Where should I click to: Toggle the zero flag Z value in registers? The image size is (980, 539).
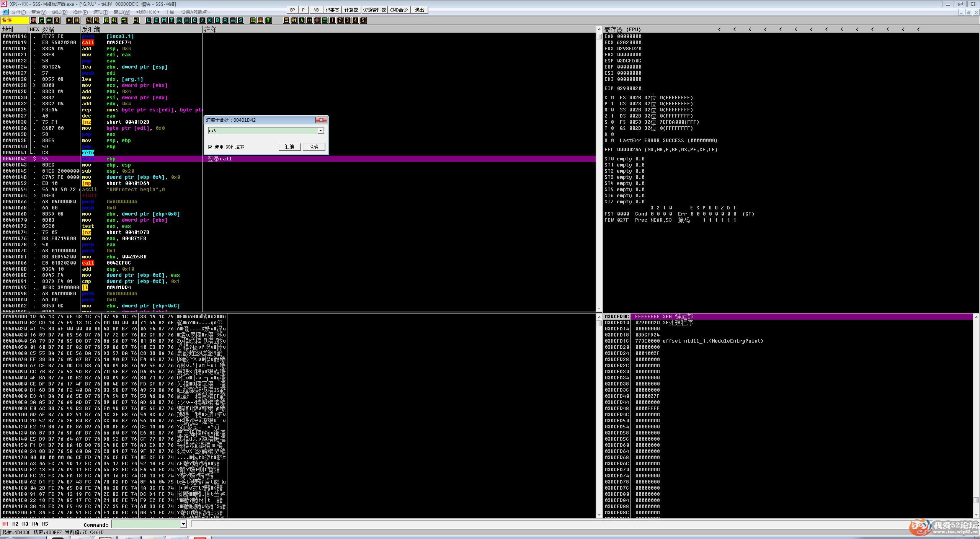(x=612, y=116)
